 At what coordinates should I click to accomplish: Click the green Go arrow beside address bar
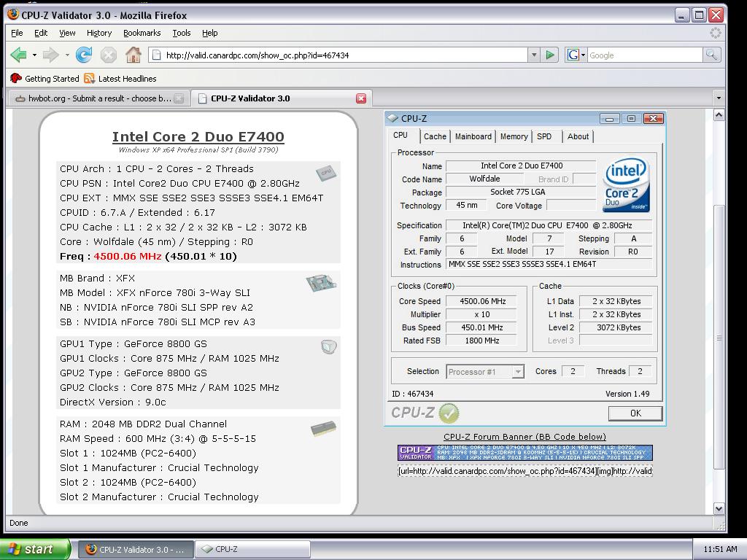point(550,55)
